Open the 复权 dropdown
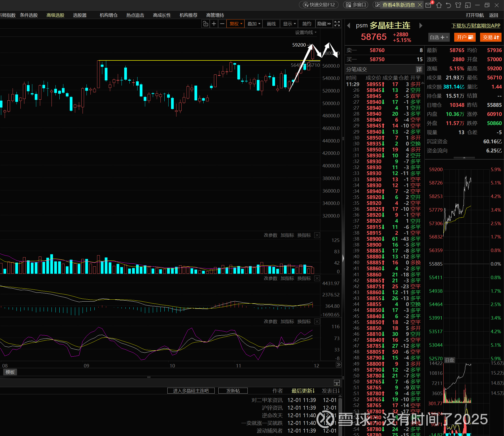 coord(236,24)
